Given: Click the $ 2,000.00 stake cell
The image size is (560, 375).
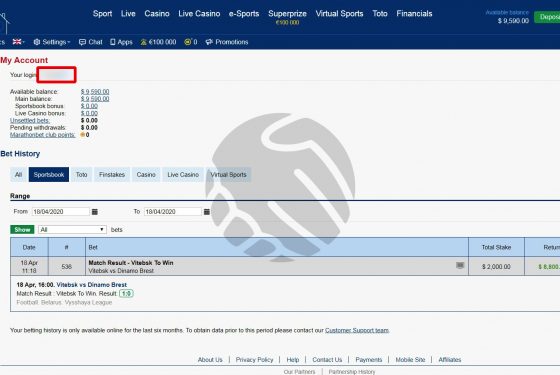Looking at the screenshot, I should click(x=496, y=266).
